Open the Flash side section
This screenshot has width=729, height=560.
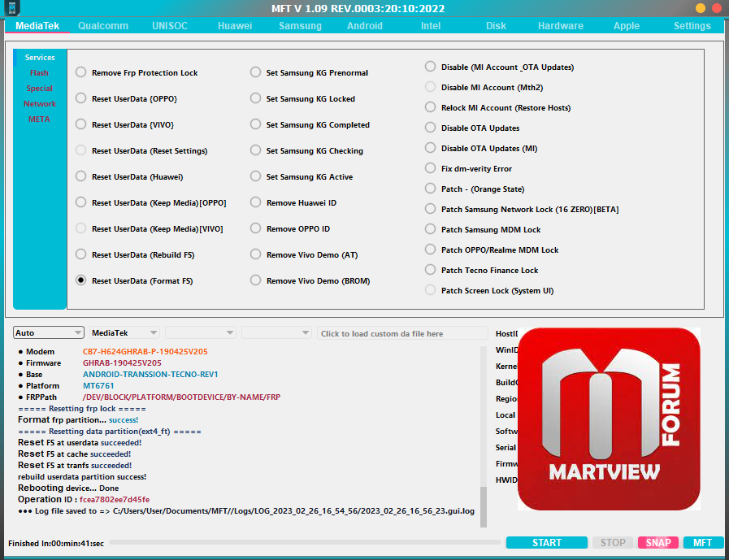click(39, 73)
